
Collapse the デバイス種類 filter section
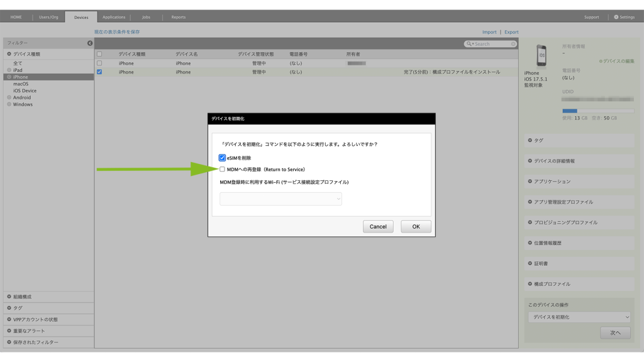[x=48, y=54]
